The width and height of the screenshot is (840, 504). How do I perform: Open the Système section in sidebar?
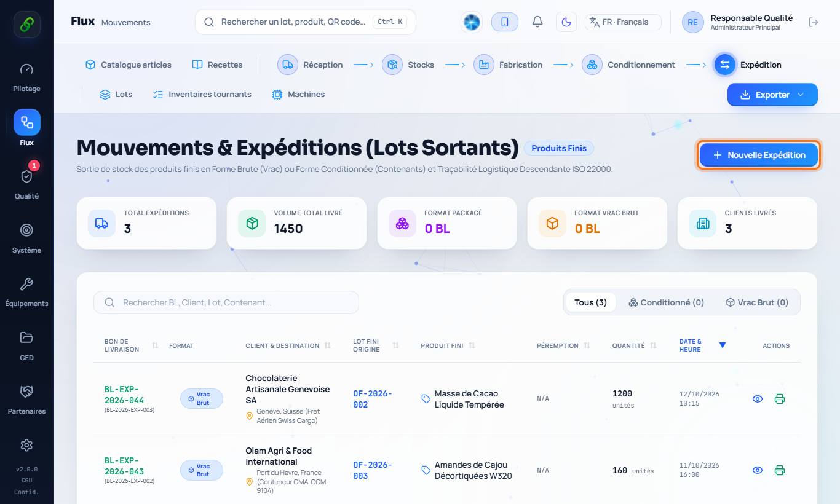[x=26, y=238]
